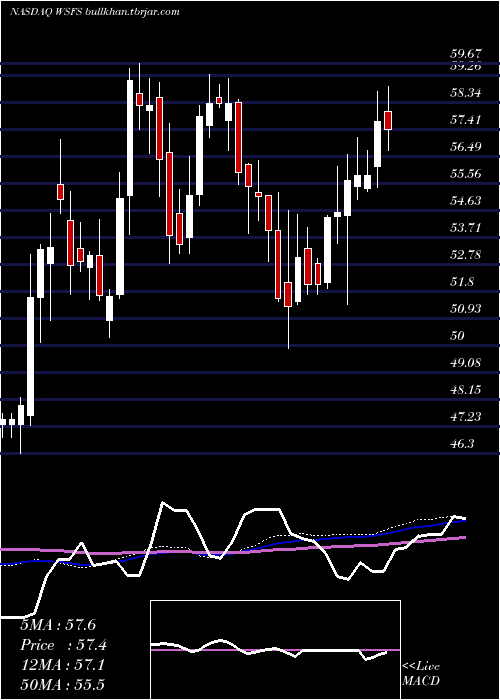Click the last red candlestick on the right
The height and width of the screenshot is (700, 500).
point(388,119)
